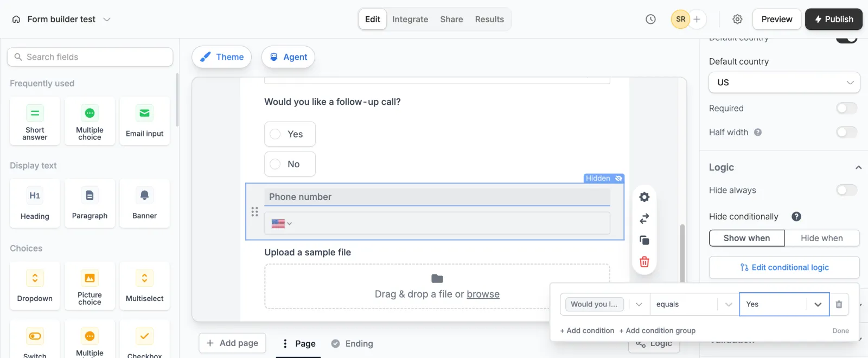Add a Dropdown field
This screenshot has width=868, height=358.
[x=35, y=286]
